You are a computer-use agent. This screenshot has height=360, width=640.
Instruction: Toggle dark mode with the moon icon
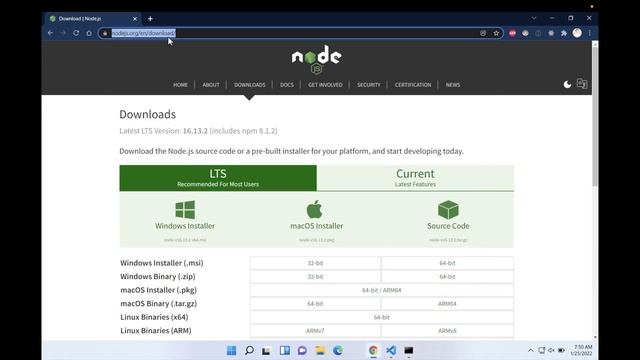click(x=567, y=84)
